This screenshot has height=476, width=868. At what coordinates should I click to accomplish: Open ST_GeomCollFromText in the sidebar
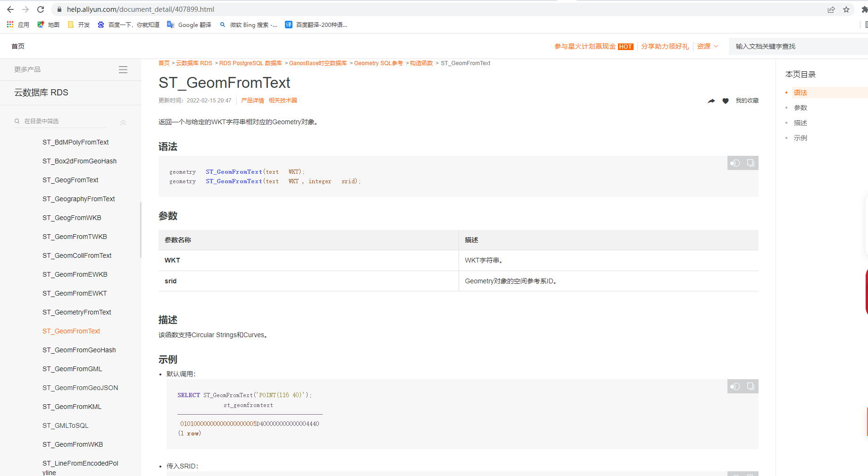pyautogui.click(x=77, y=255)
